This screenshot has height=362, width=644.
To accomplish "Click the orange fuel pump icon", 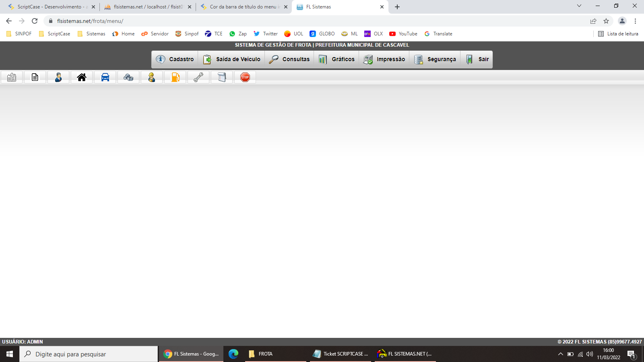I will pos(175,77).
